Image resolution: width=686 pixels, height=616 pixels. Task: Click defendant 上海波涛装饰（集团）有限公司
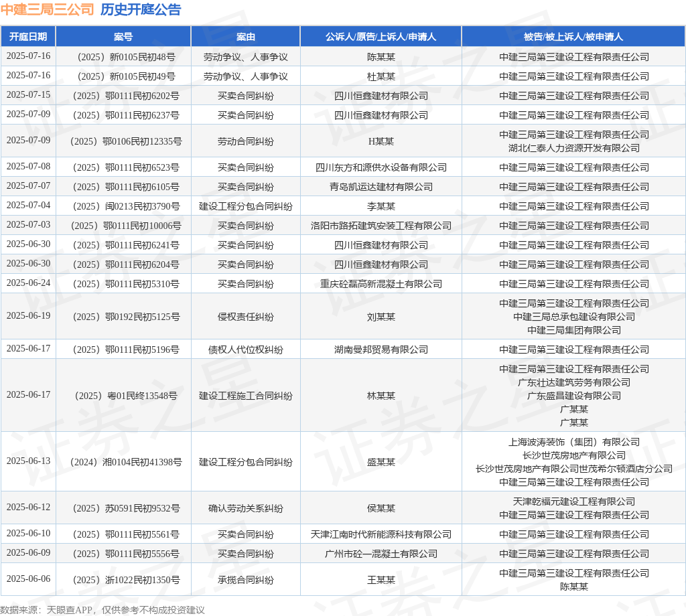[573, 442]
